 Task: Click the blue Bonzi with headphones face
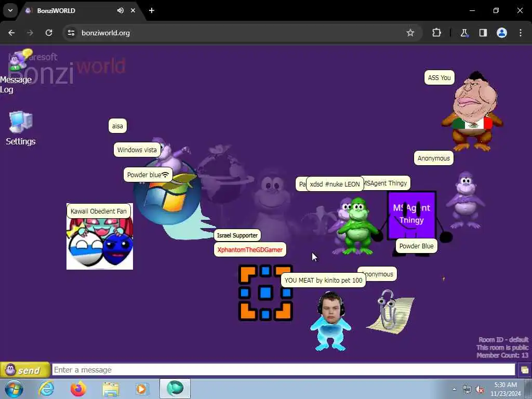point(330,321)
